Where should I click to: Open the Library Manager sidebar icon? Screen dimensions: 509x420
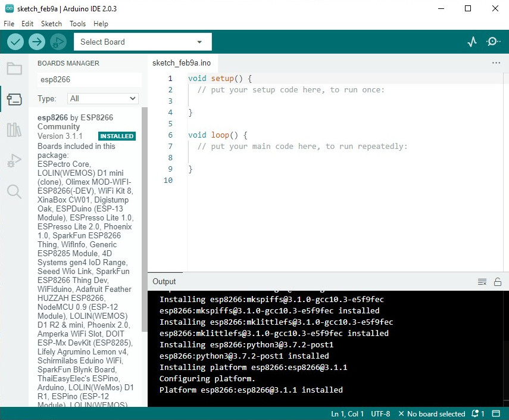point(14,130)
